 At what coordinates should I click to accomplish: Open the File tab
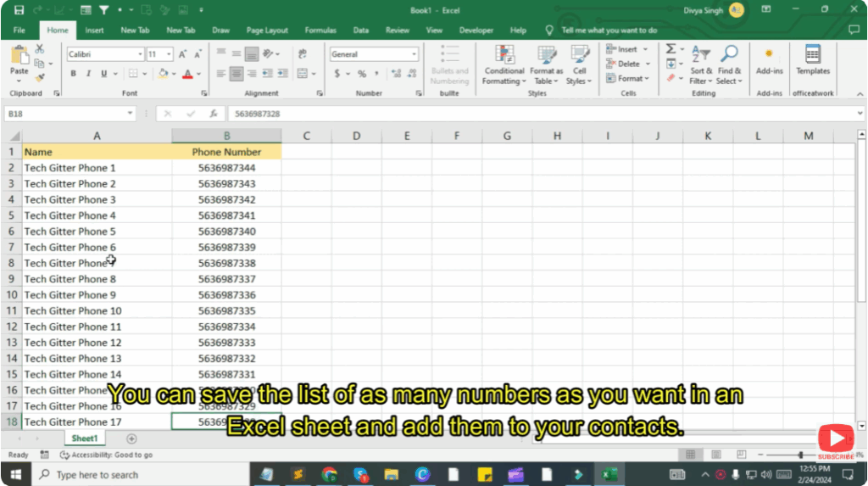pos(19,30)
